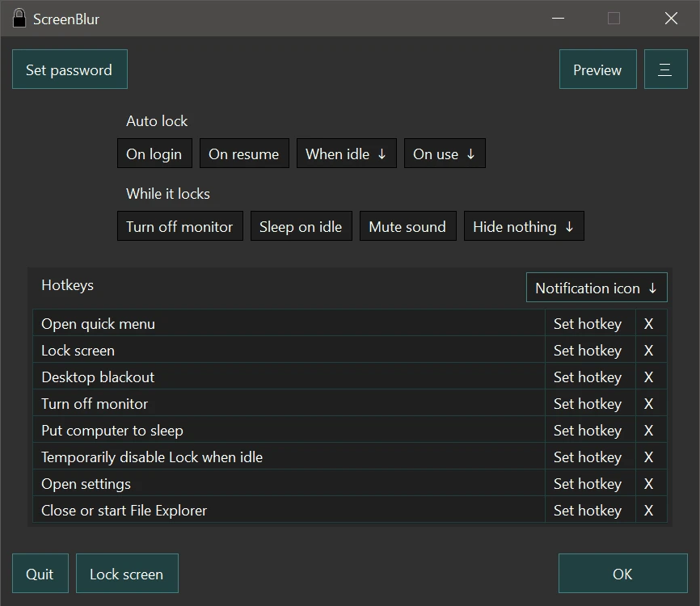This screenshot has height=606, width=700.
Task: Set hotkey for Close or start File Explorer
Action: pyautogui.click(x=590, y=511)
